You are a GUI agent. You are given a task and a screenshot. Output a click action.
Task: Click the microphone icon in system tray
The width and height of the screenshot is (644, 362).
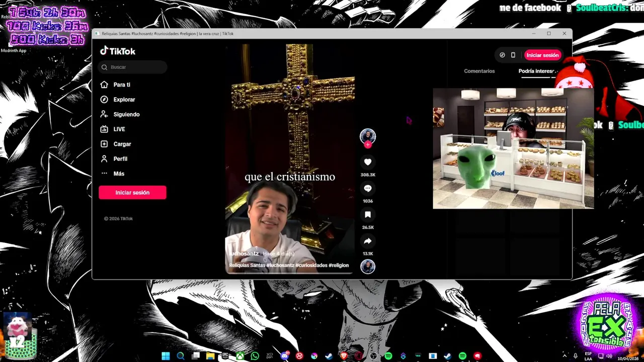[576, 356]
